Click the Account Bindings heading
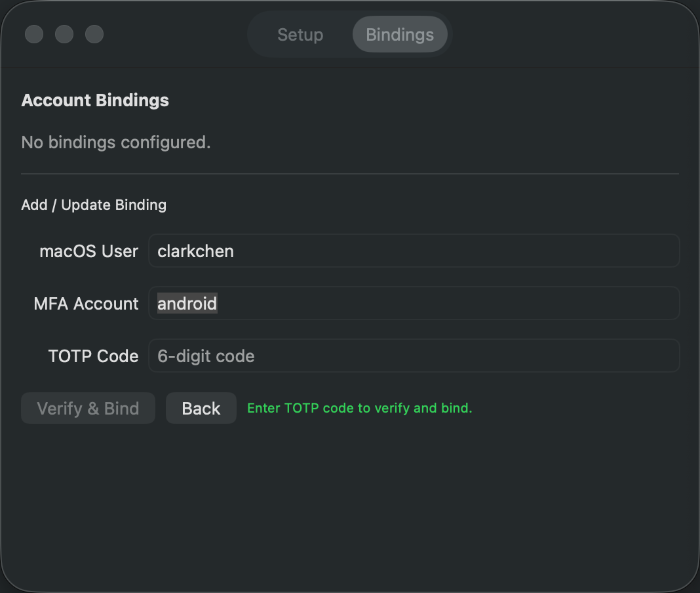 tap(95, 100)
